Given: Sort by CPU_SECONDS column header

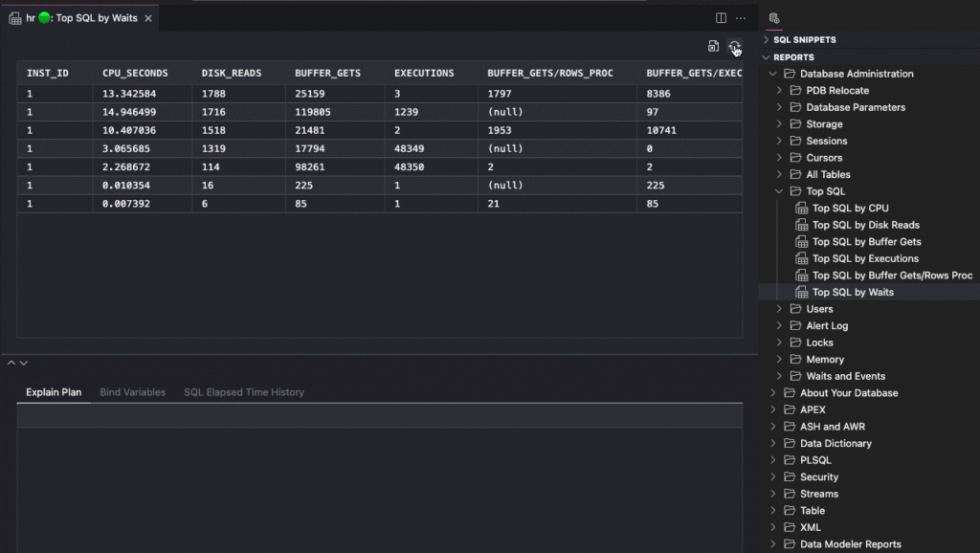Looking at the screenshot, I should [135, 73].
